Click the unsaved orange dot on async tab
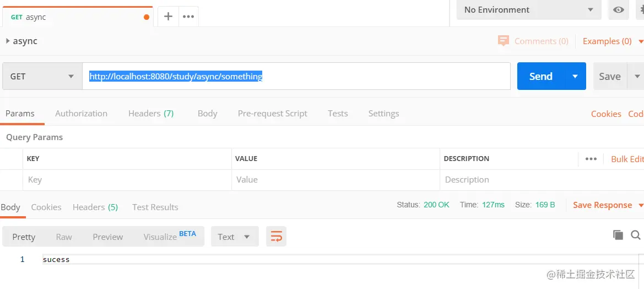The width and height of the screenshot is (644, 289). point(146,17)
